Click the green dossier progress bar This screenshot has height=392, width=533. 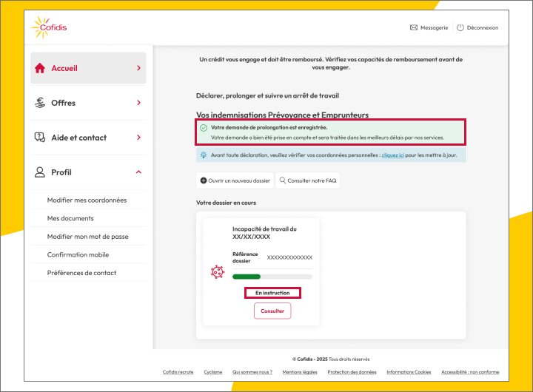[x=272, y=277]
